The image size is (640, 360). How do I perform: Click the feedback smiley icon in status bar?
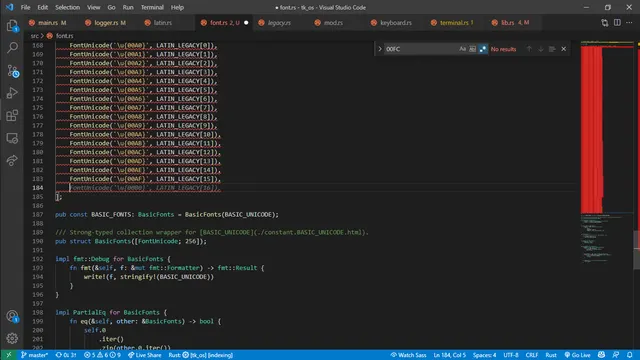[601, 355]
